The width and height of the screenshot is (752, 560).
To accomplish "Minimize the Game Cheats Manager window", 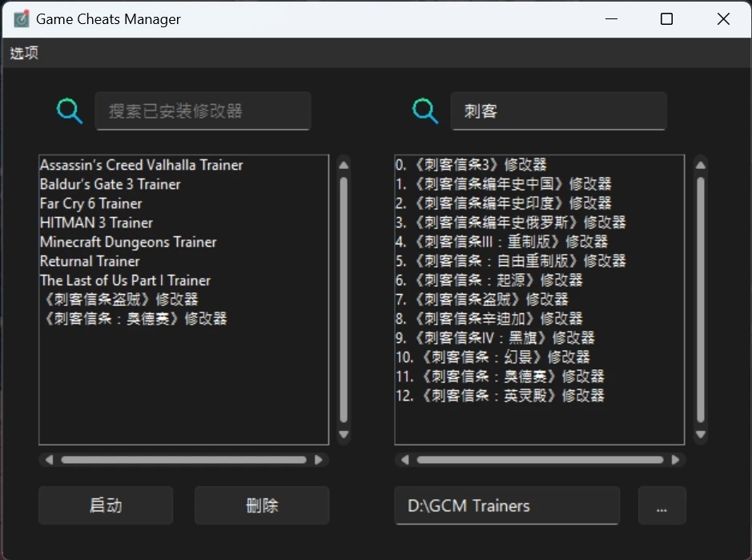I will click(611, 19).
